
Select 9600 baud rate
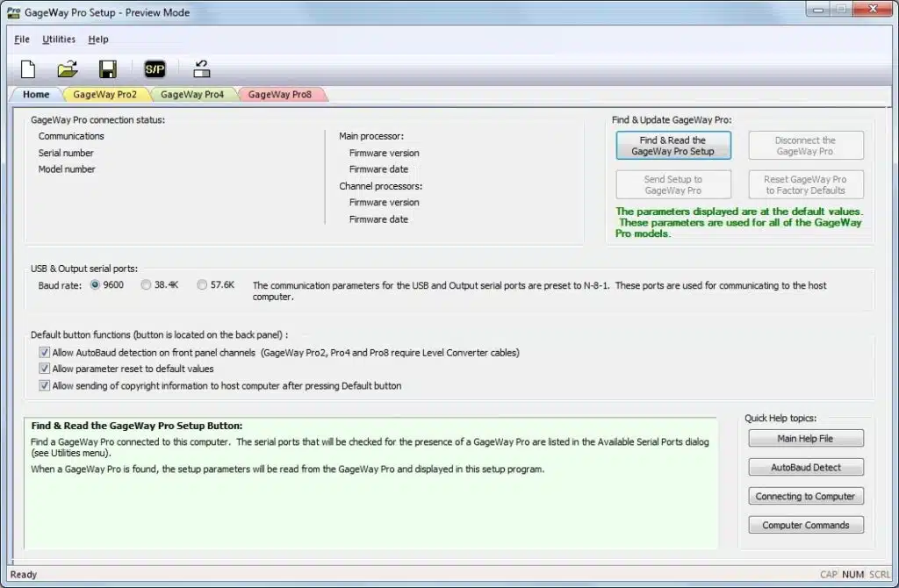click(x=95, y=285)
